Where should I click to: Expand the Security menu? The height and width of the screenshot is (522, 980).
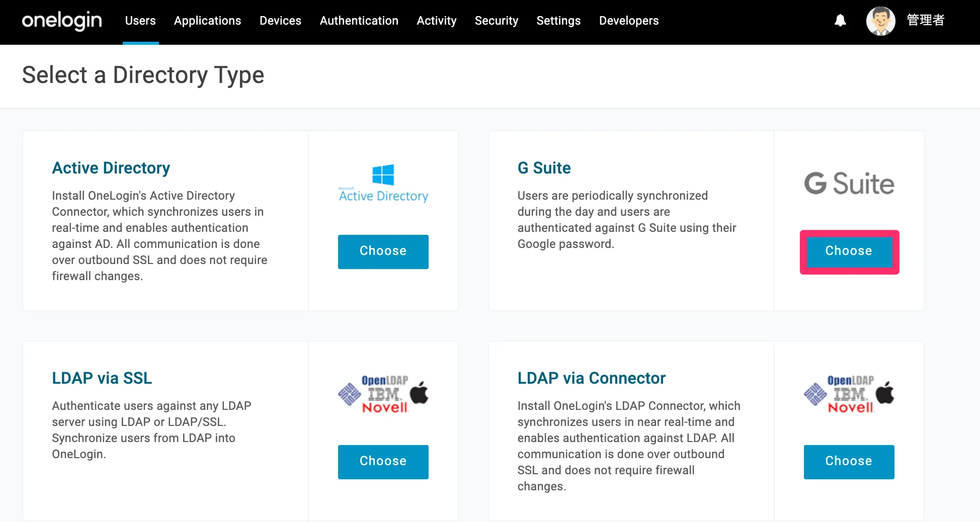tap(496, 21)
